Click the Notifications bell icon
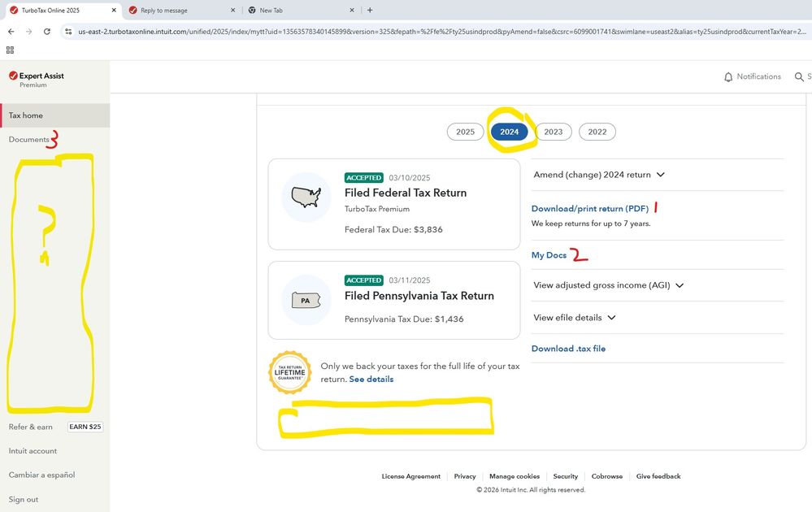The image size is (812, 512). 728,76
